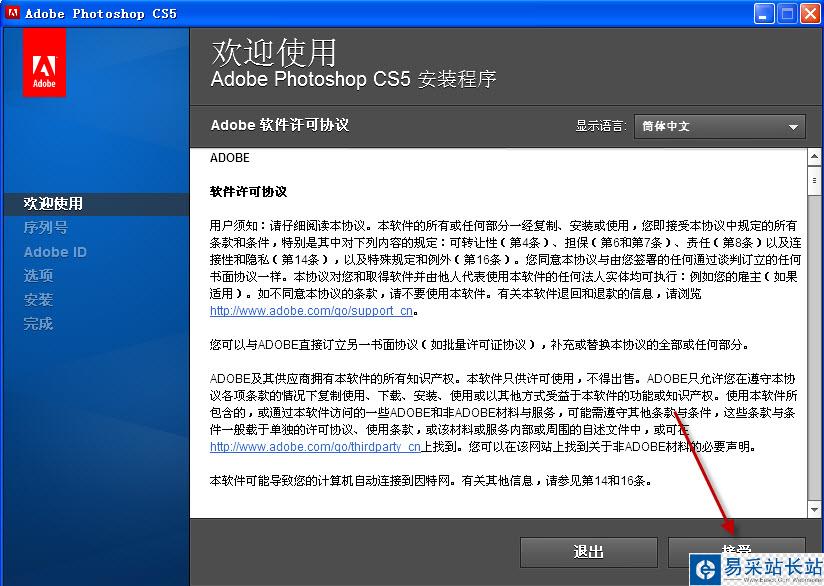Close the Adobe Photoshop CS5 installer window
824x586 pixels.
coord(810,13)
